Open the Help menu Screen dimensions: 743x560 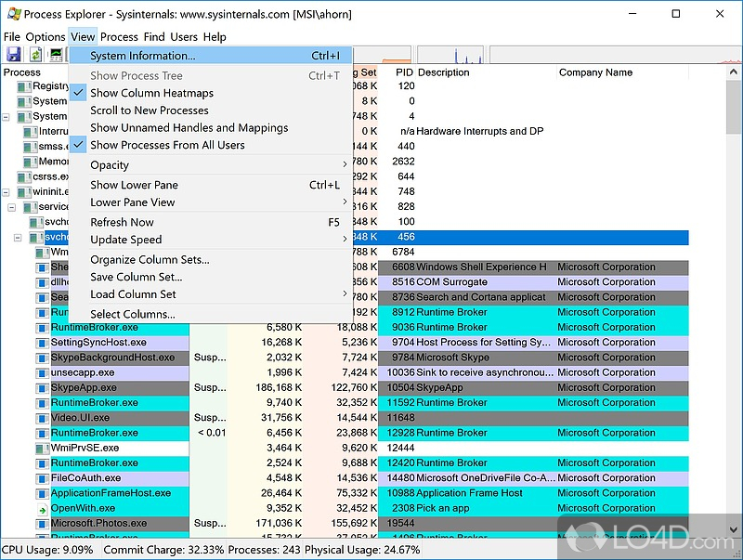(x=215, y=37)
